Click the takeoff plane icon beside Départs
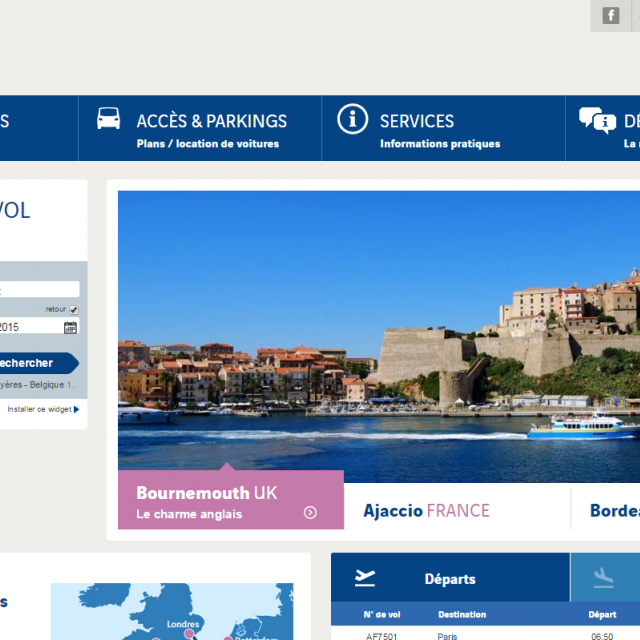This screenshot has width=640, height=640. click(x=365, y=578)
